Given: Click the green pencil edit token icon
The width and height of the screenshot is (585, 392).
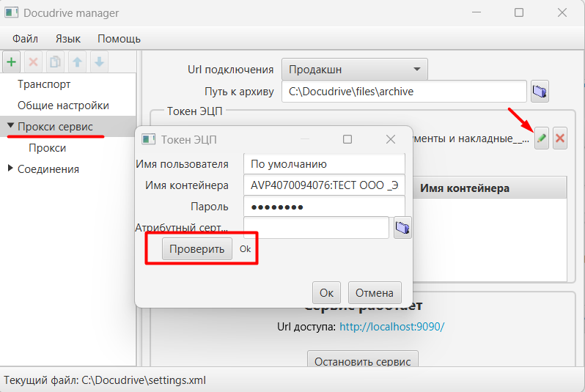Looking at the screenshot, I should point(542,138).
